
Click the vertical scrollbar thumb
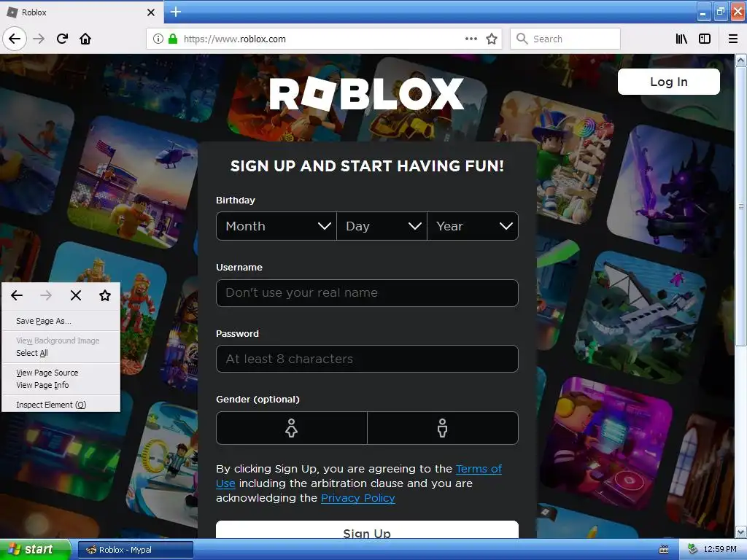coord(741,206)
